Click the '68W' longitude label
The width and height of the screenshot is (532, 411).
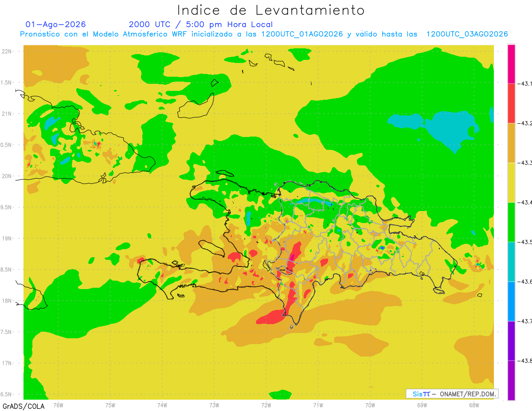(473, 405)
